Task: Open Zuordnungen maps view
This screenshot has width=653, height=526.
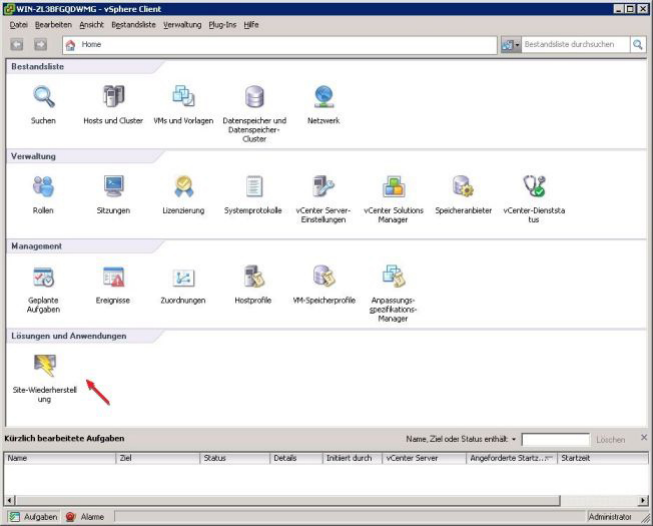Action: tap(183, 285)
